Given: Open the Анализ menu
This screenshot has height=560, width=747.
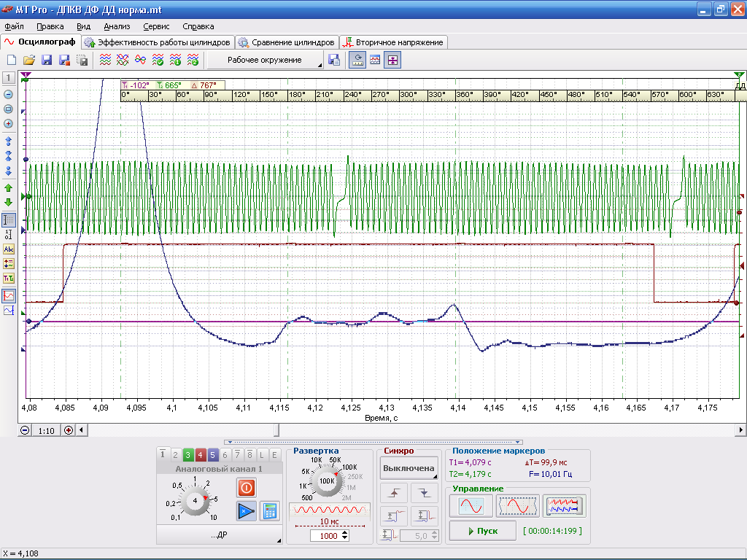Looking at the screenshot, I should 117,27.
